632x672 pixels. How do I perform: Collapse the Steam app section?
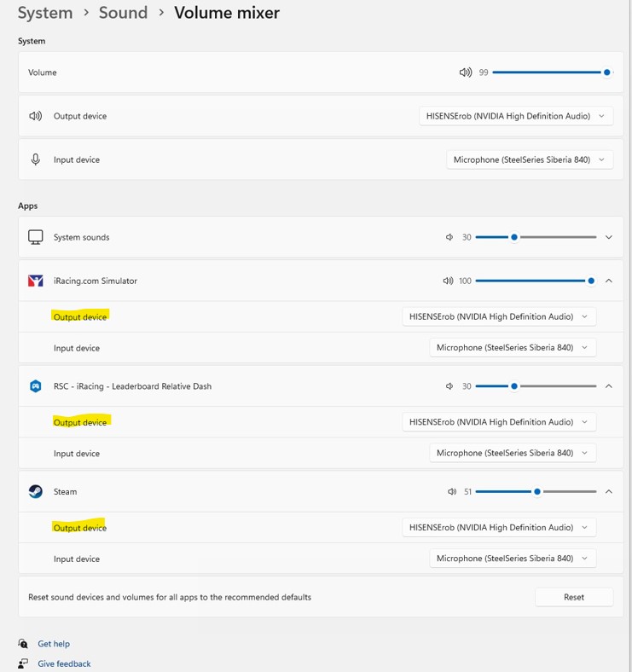click(609, 491)
